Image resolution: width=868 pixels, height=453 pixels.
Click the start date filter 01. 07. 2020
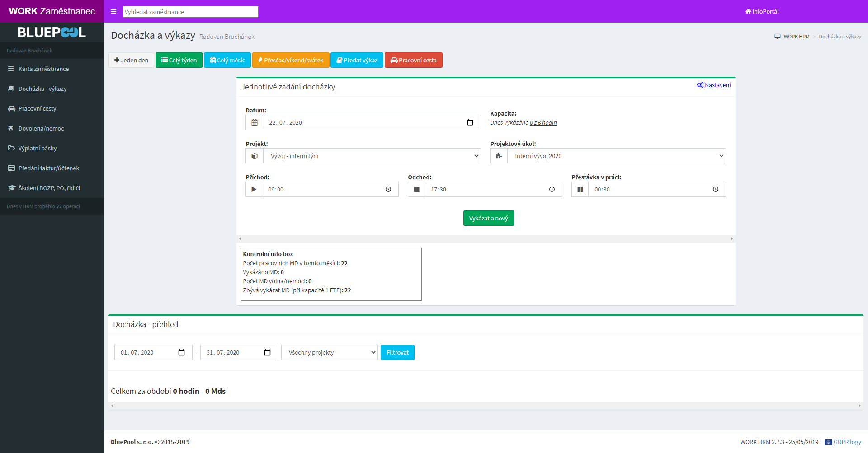pyautogui.click(x=153, y=352)
